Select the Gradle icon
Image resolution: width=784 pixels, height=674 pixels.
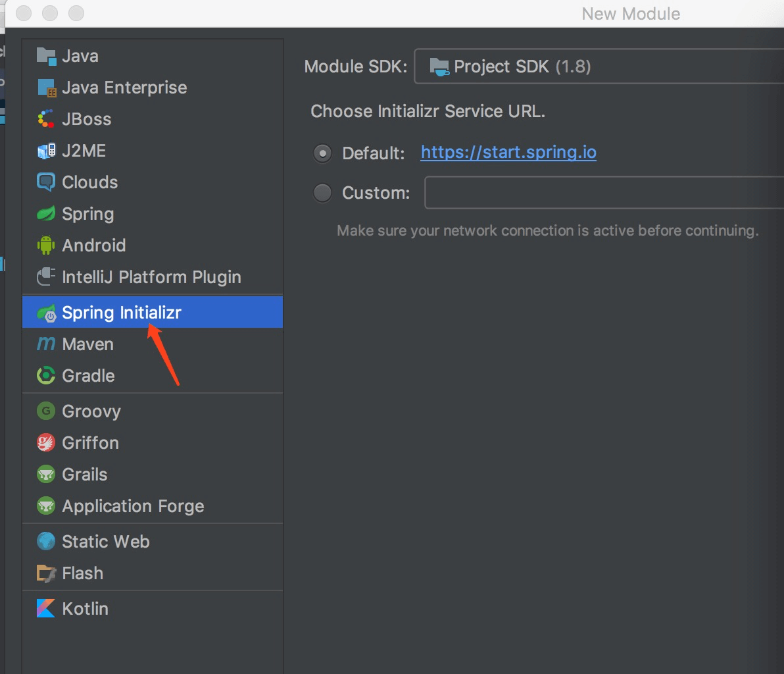[46, 376]
